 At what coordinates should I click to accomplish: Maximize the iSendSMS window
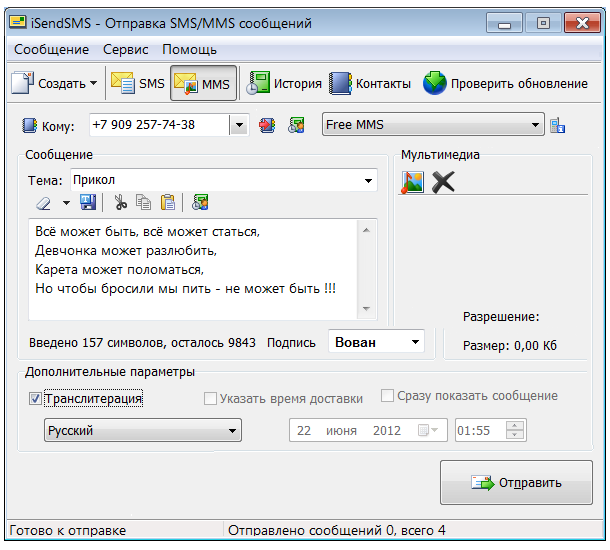(x=543, y=23)
